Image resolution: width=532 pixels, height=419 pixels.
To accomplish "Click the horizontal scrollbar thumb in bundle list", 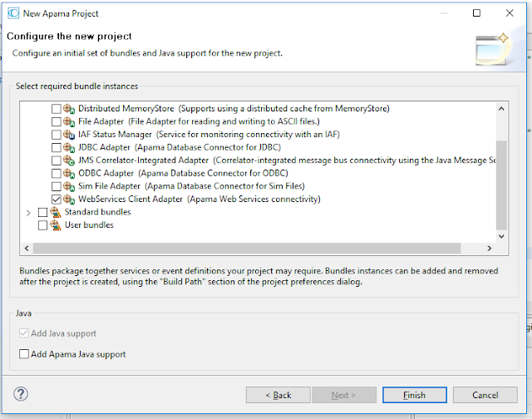I will tap(247, 249).
